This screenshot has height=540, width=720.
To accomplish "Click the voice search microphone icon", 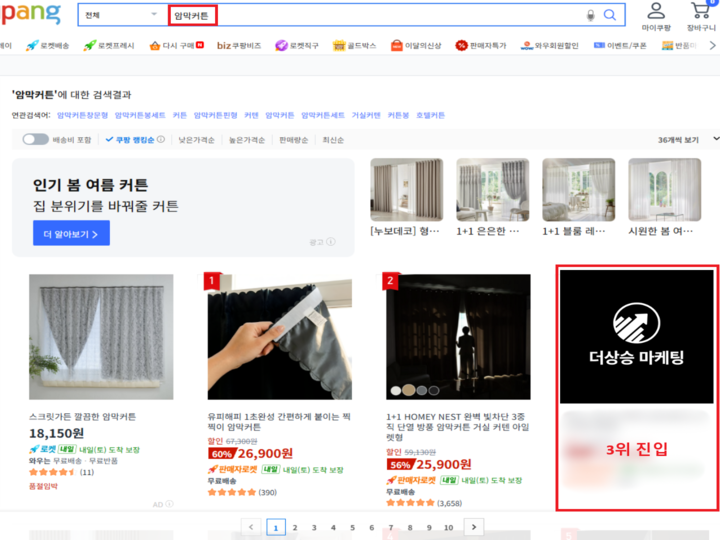I will pos(590,15).
